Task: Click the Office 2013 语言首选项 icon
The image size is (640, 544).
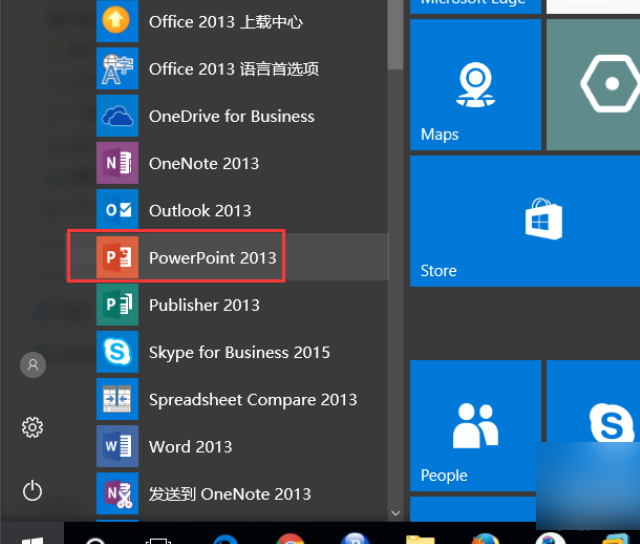Action: [117, 69]
